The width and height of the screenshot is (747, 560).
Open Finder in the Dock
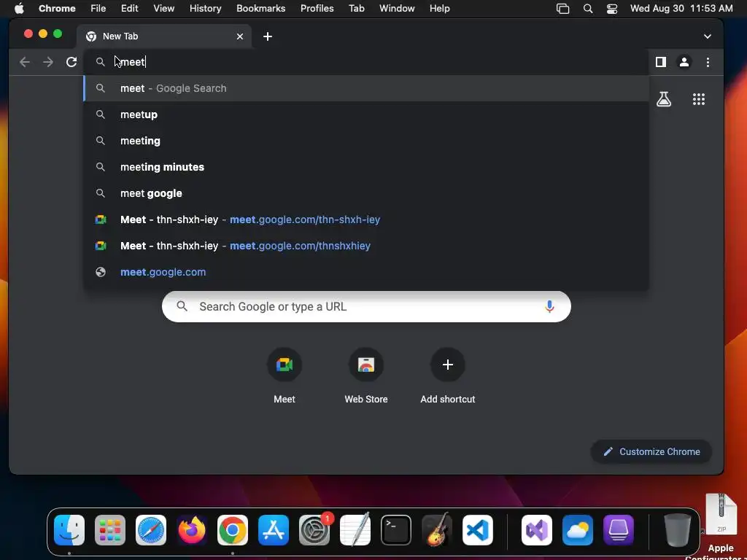pyautogui.click(x=69, y=529)
